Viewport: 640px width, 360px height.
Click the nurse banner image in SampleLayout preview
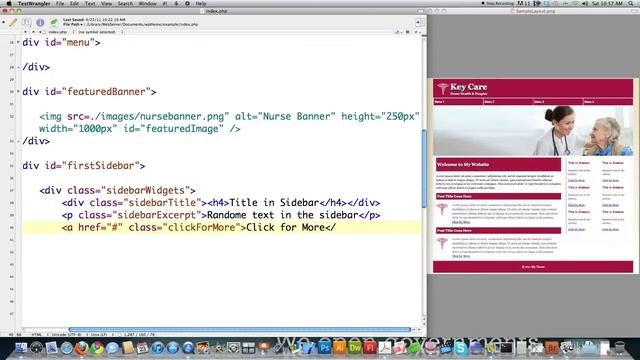(x=533, y=131)
